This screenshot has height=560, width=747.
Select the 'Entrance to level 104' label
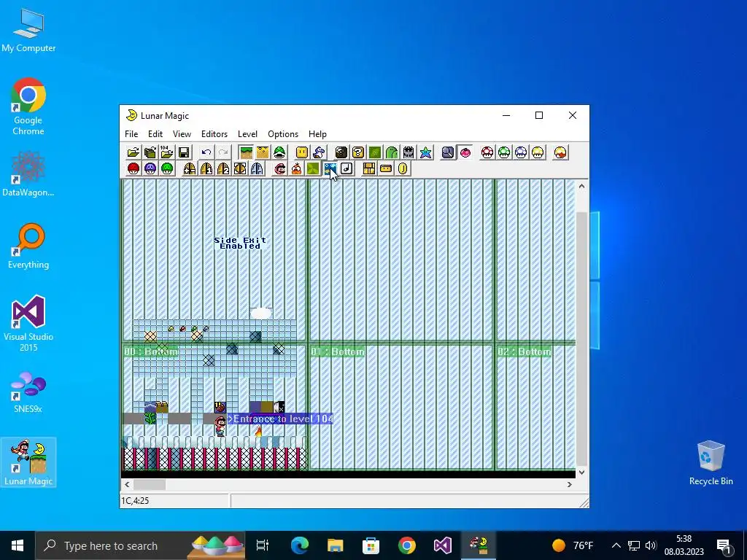[280, 419]
